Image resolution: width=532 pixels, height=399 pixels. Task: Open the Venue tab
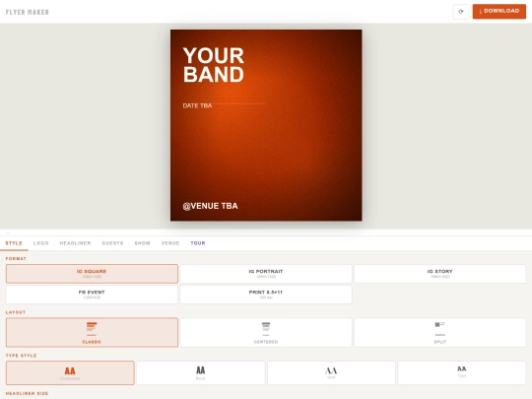point(170,243)
